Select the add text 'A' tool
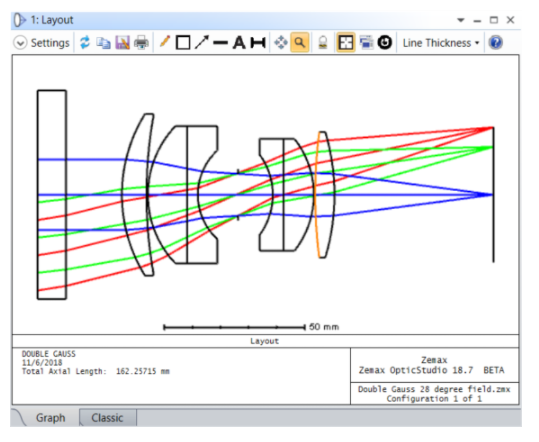539x442 pixels. [x=239, y=43]
